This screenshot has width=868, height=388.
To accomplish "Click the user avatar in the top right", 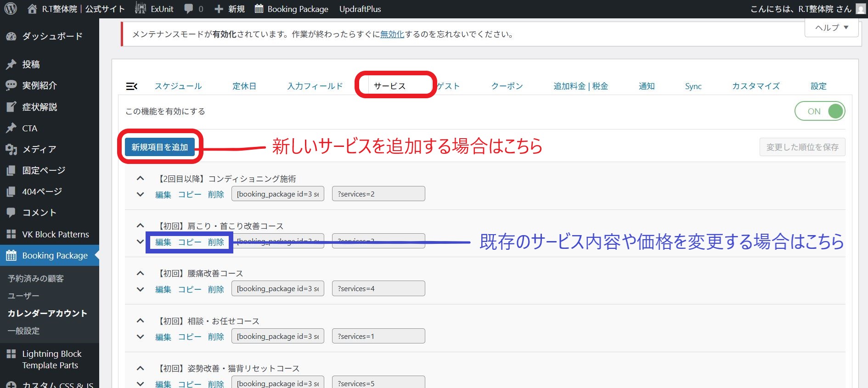I will 861,9.
